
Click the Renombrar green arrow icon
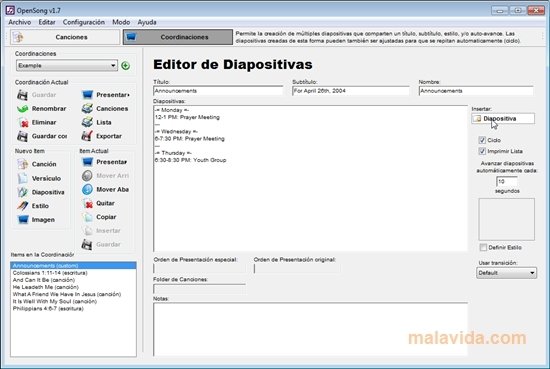pyautogui.click(x=22, y=109)
